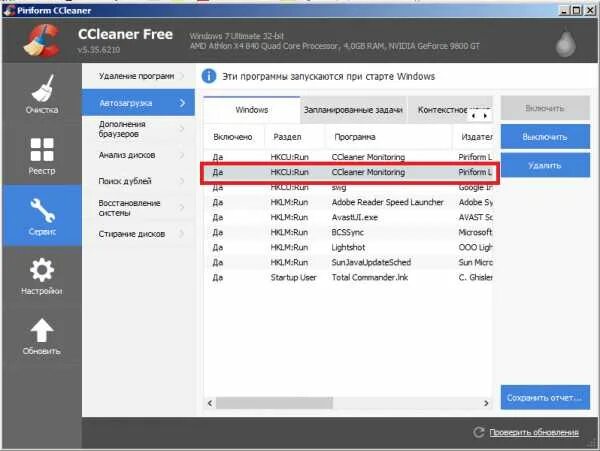Select Adobe Reader Speed Launcher entry

pyautogui.click(x=348, y=202)
